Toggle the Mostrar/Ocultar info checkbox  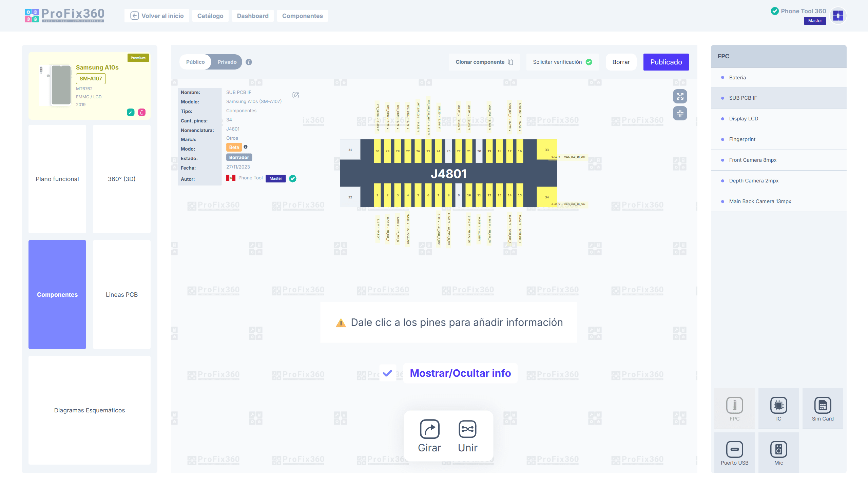pos(387,373)
